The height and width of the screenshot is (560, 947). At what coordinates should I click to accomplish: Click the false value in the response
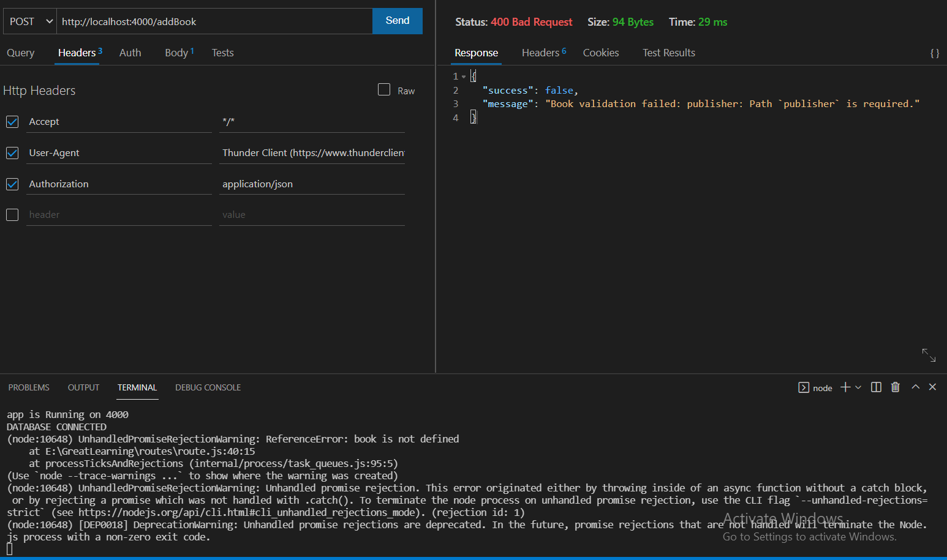point(559,91)
